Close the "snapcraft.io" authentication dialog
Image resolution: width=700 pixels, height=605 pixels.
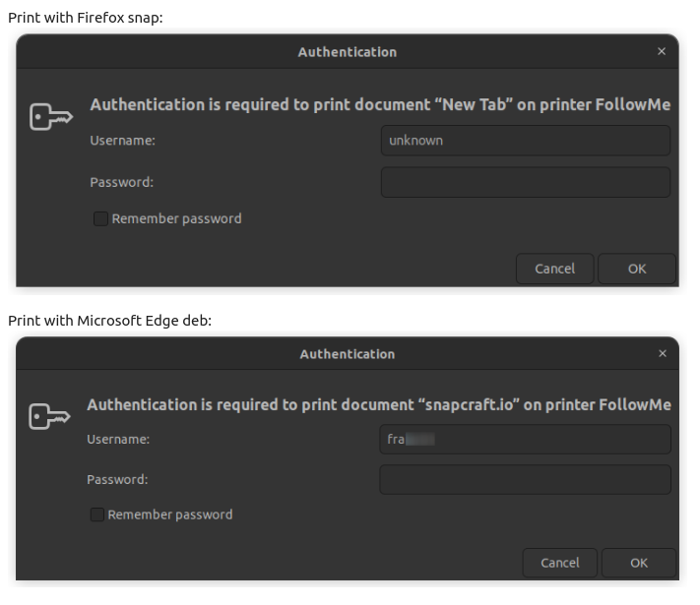[662, 354]
